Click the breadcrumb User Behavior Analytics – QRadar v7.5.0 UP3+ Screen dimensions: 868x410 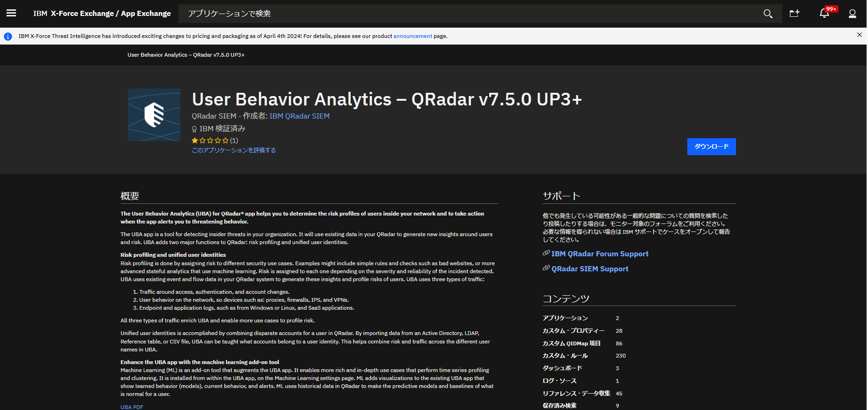[186, 55]
